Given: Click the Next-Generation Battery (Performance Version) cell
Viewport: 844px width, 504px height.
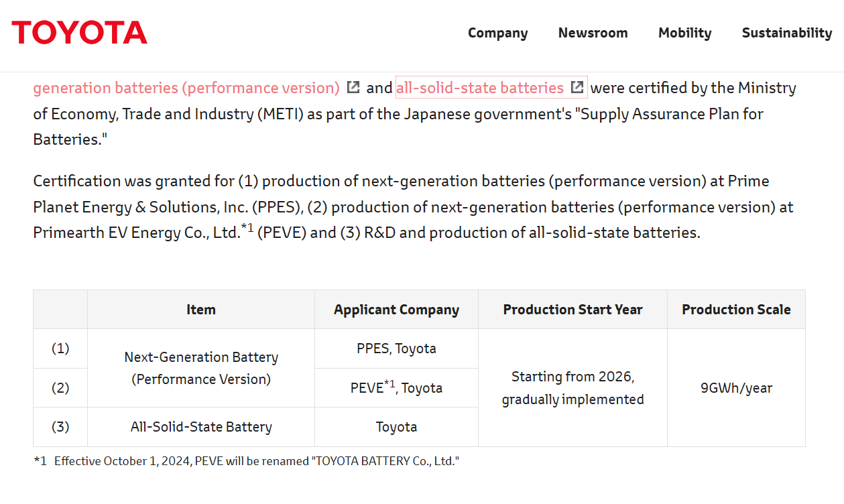Looking at the screenshot, I should 201,368.
